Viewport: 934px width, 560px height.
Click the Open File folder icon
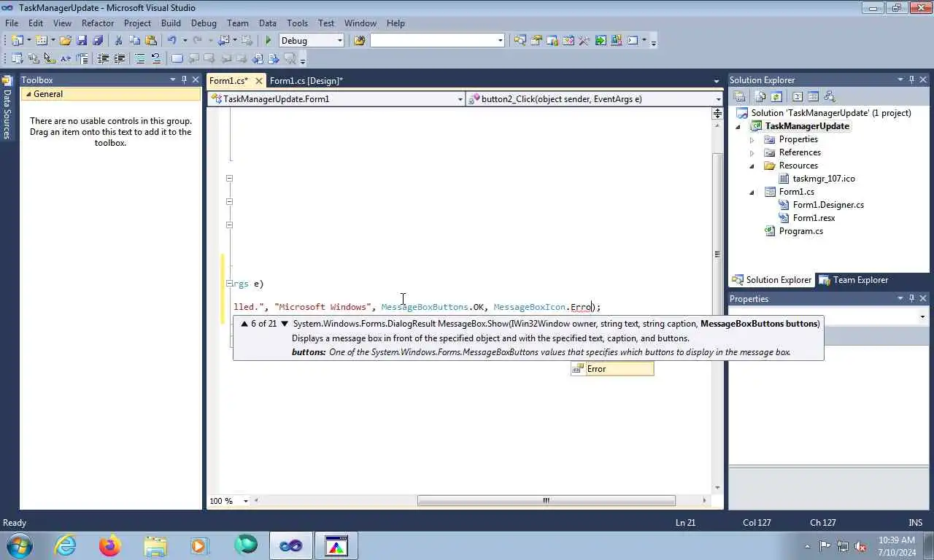[66, 41]
